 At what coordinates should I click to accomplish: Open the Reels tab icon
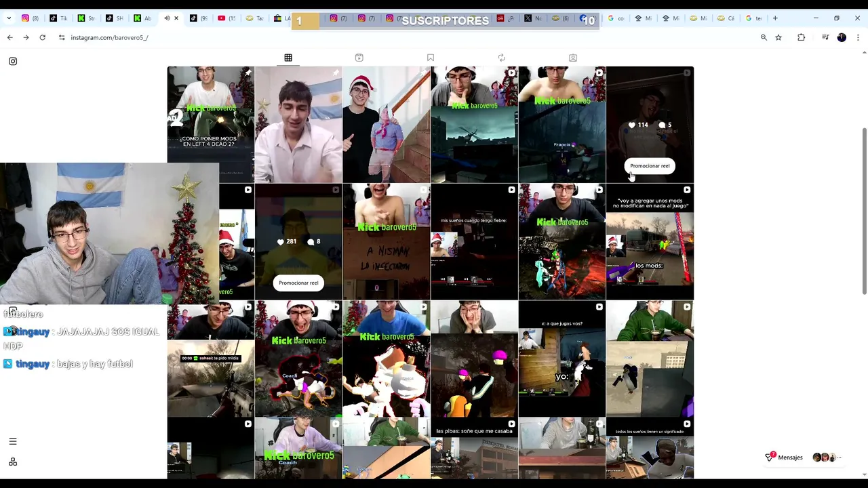[x=359, y=58]
